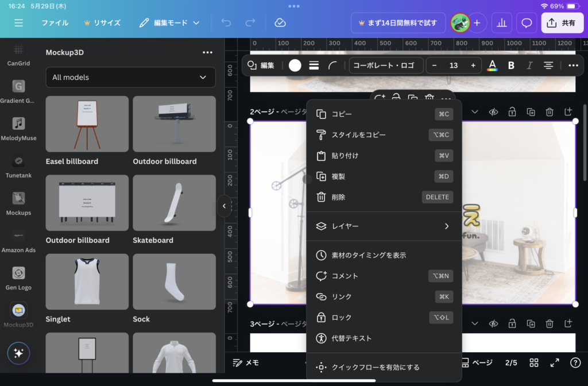This screenshot has height=386, width=588.
Task: Choose 代替テキスト from context menu
Action: pyautogui.click(x=384, y=338)
